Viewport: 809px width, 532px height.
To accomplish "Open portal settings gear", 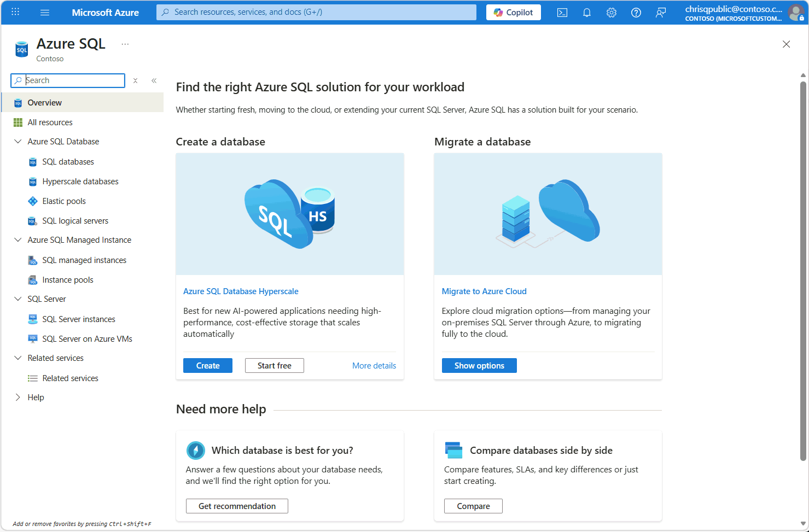I will pos(612,13).
